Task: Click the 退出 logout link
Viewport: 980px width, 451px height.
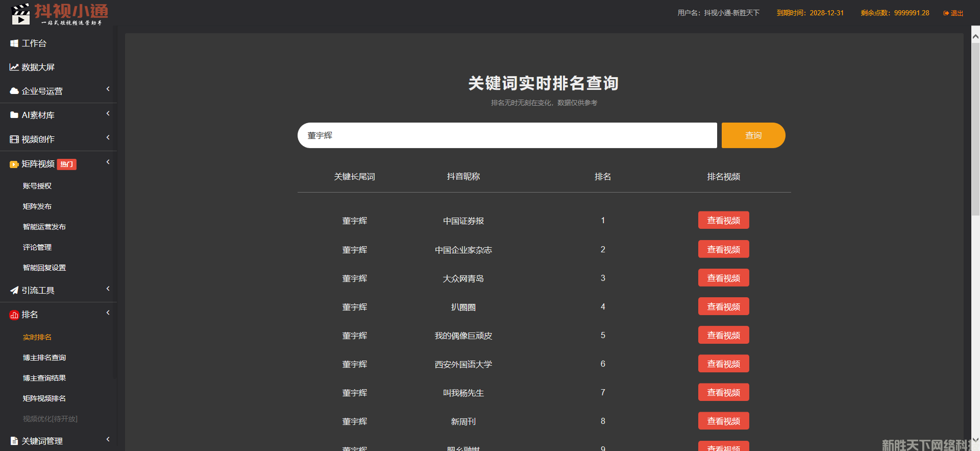Action: (953, 13)
